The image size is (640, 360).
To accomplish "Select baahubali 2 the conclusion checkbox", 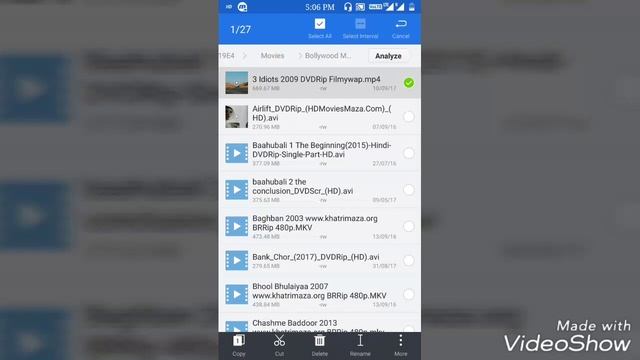I will click(409, 190).
